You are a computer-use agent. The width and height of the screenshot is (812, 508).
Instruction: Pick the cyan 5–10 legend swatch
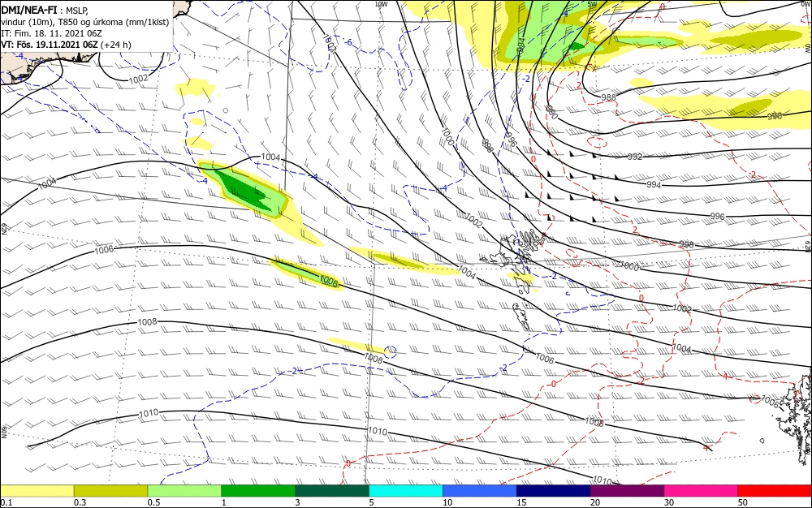tap(406, 491)
